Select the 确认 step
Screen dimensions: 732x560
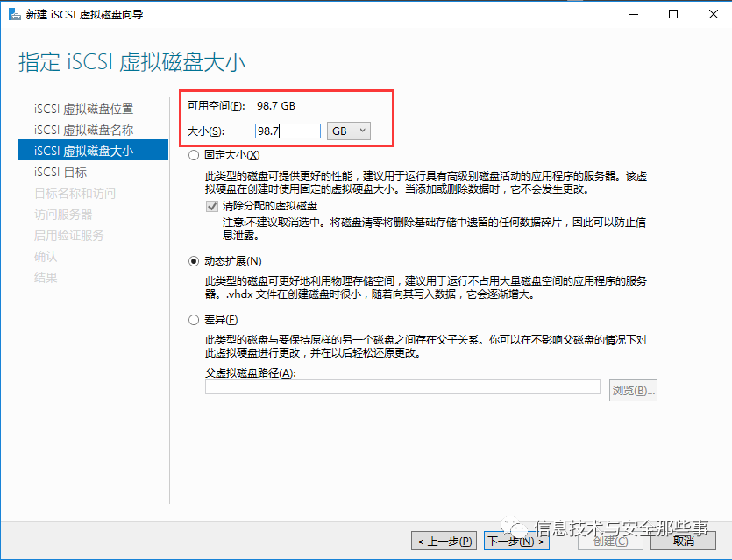[46, 257]
